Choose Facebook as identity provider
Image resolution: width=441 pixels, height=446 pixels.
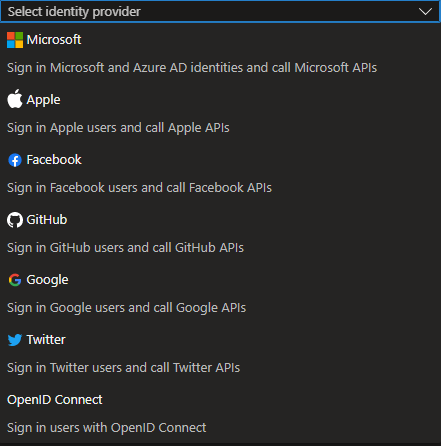pyautogui.click(x=220, y=173)
